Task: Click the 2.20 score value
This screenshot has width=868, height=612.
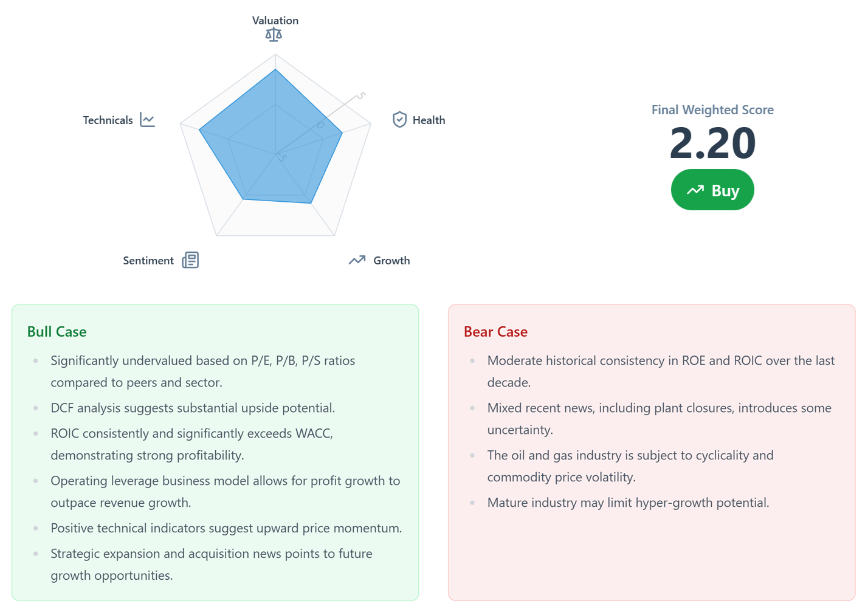Action: click(x=712, y=143)
